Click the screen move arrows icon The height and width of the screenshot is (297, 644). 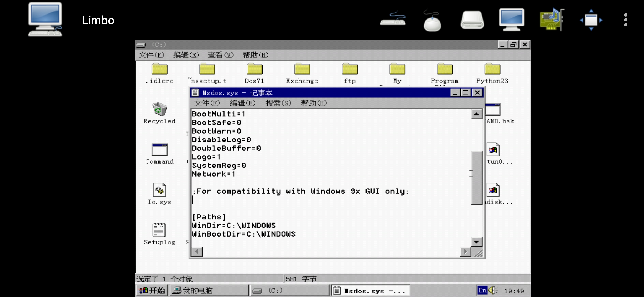pos(591,20)
